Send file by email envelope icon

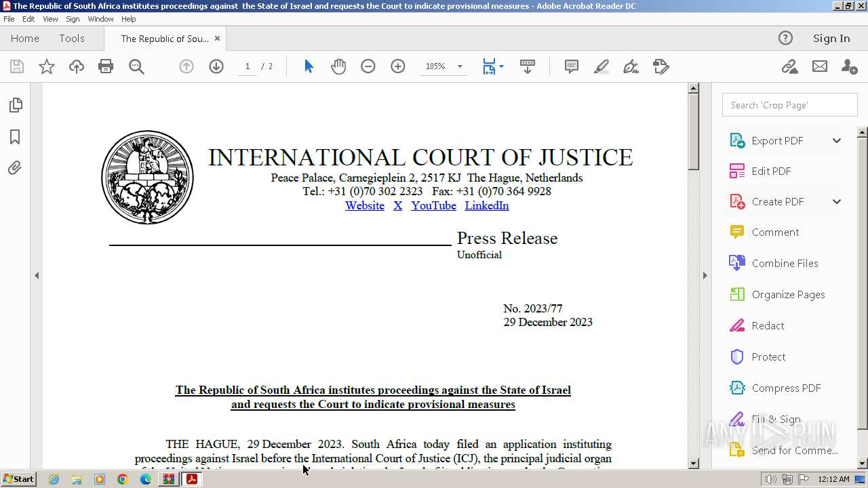click(820, 66)
